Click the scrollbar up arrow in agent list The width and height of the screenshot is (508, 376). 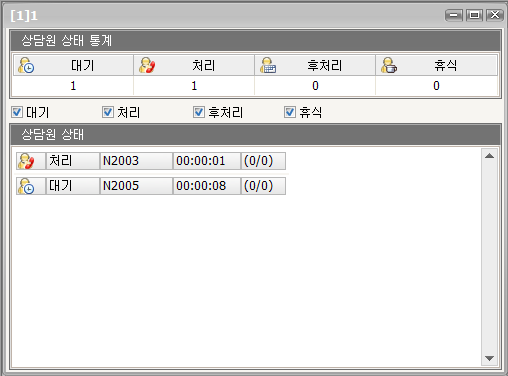(x=489, y=156)
